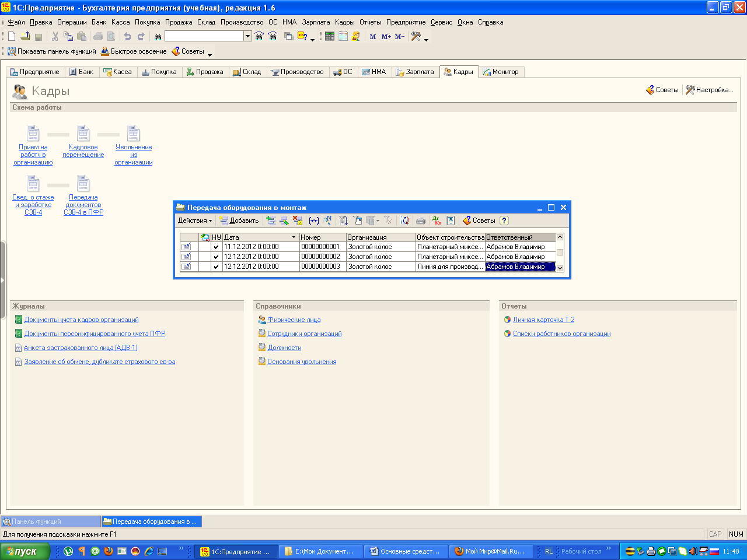The height and width of the screenshot is (560, 747).
Task: Select the Панель функций window bar tab
Action: click(x=51, y=521)
